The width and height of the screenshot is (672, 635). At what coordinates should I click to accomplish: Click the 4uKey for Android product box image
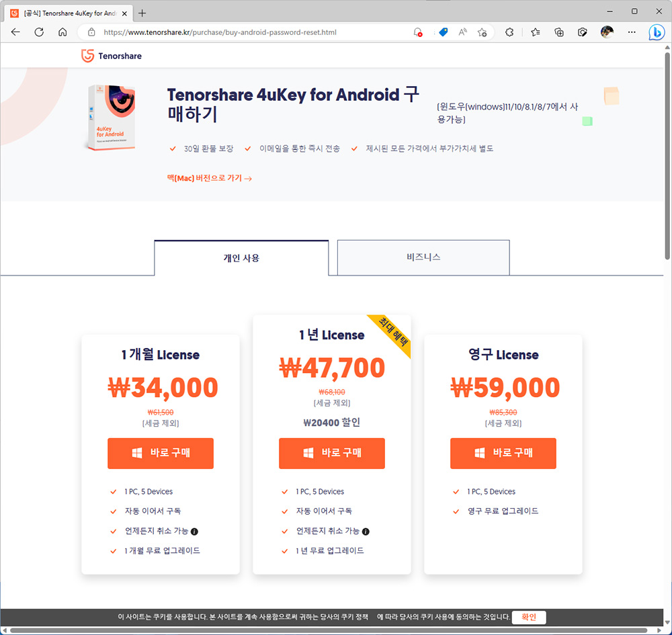112,118
